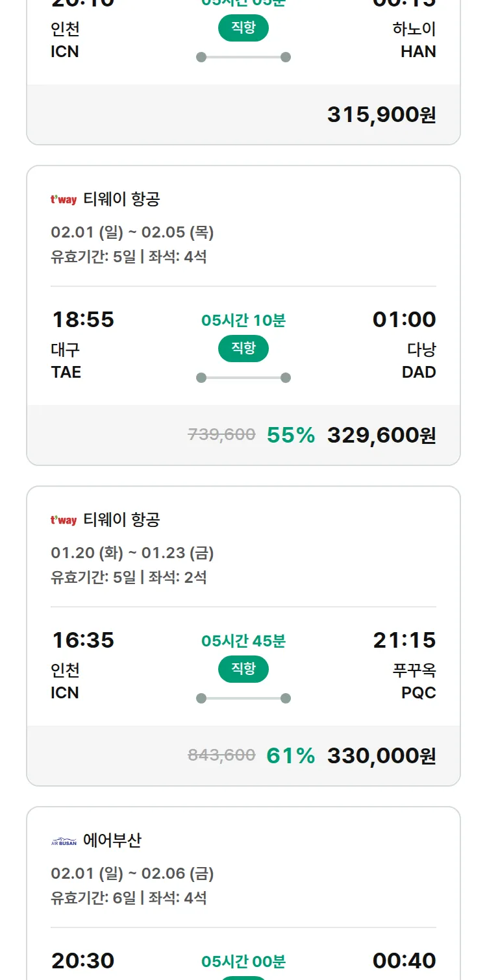This screenshot has height=980, width=487.
Task: Click the 01.20 (화) ~ 01.23 (금) date range
Action: [x=132, y=553]
